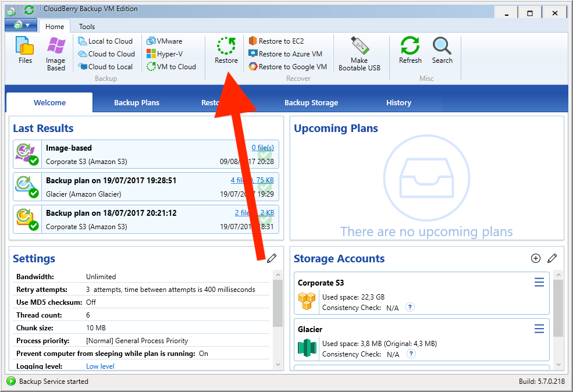Open the 0 file(s) result link

[263, 148]
